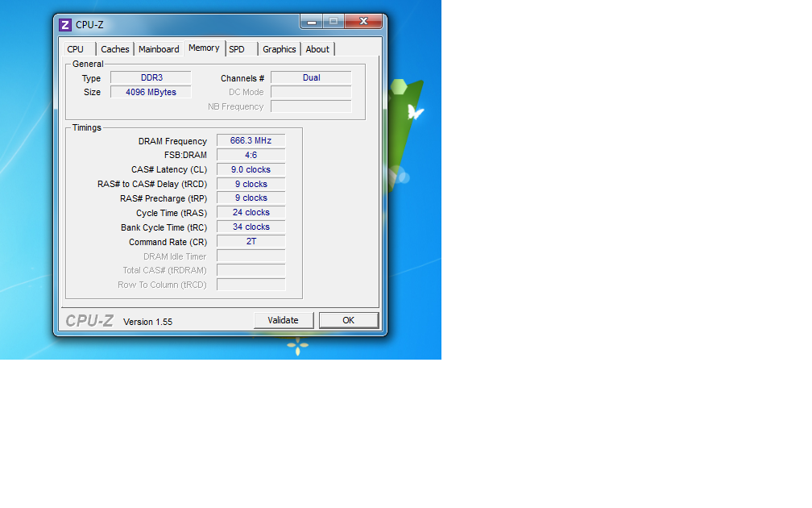
Task: Click the DRAM Frequency label
Action: pos(172,141)
